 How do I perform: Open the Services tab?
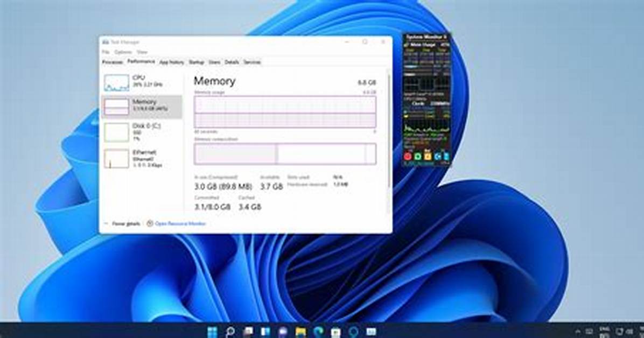point(252,62)
